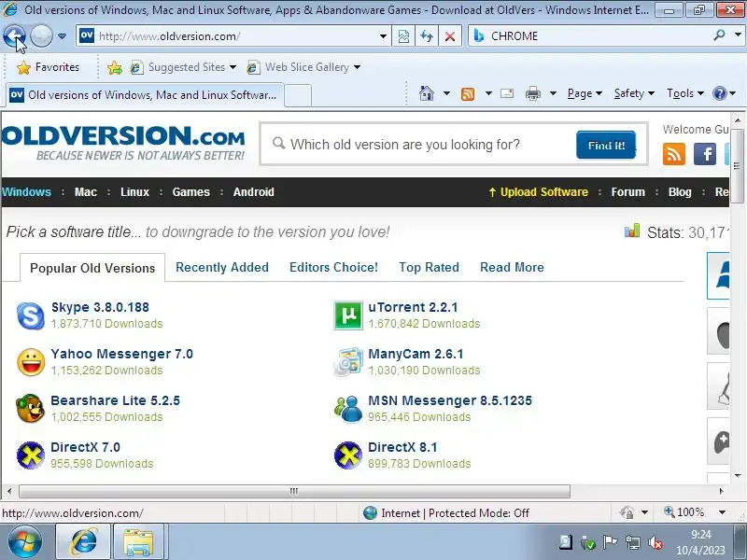747x560 pixels.
Task: Select the Old versions of Windows tab
Action: coord(145,95)
